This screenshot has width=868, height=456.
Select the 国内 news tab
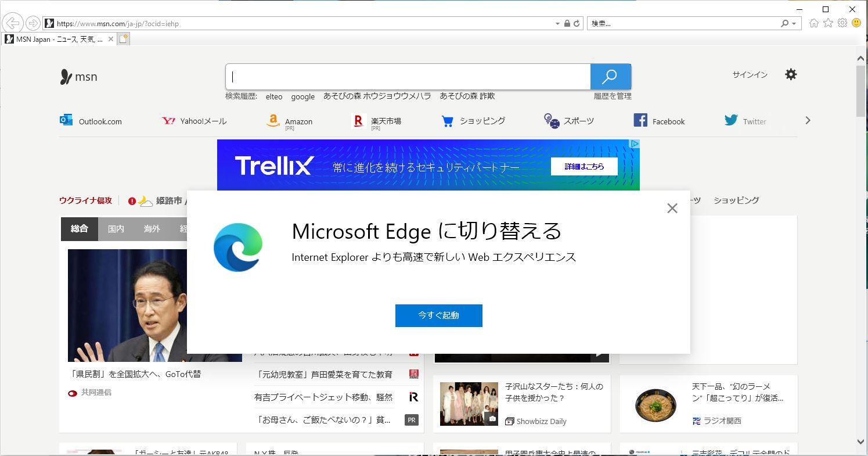[116, 229]
